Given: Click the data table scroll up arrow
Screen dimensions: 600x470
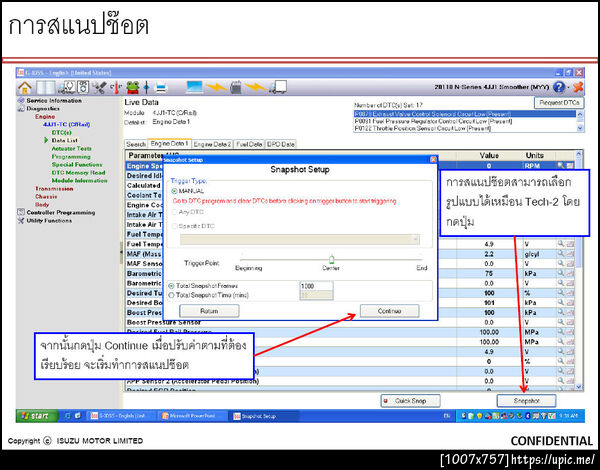Looking at the screenshot, I should [578, 154].
